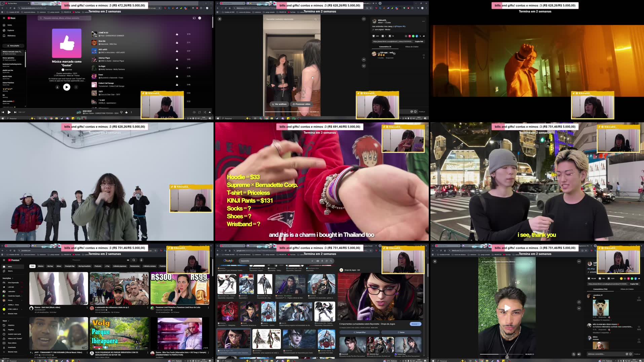The height and width of the screenshot is (362, 644).
Task: Open Google Lens image search
Action: (327, 261)
